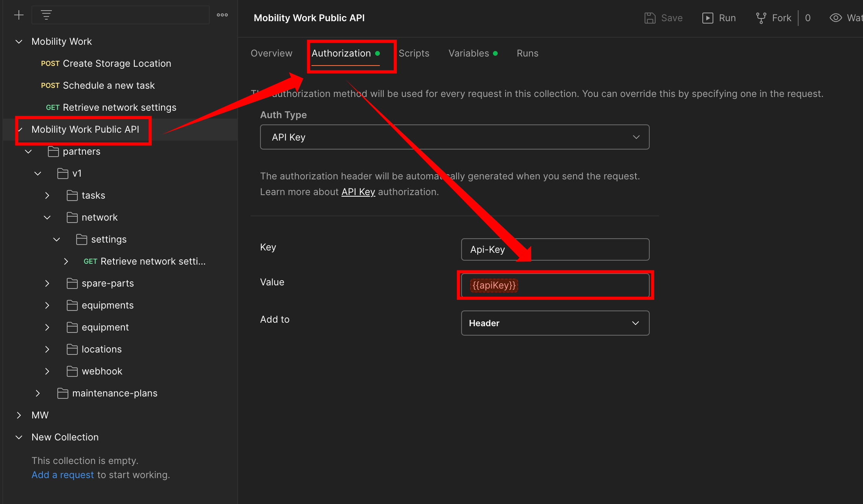863x504 pixels.
Task: Open POST Schedule a new task request
Action: 98,86
